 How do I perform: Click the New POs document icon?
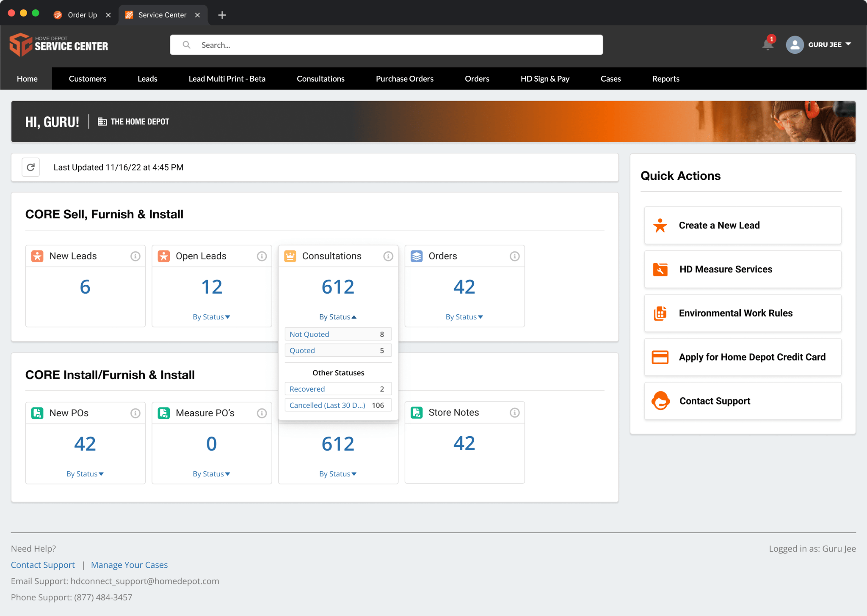click(37, 413)
